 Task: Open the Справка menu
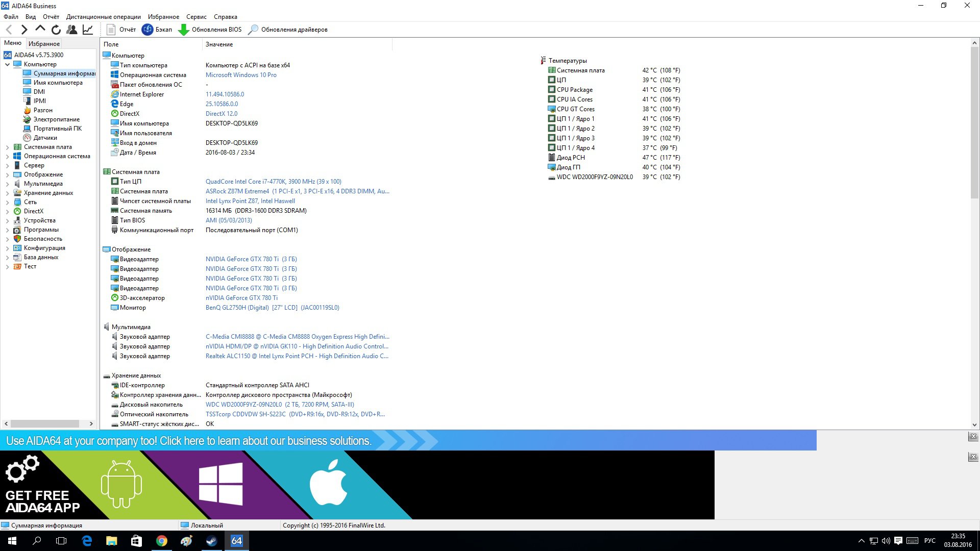[x=226, y=16]
